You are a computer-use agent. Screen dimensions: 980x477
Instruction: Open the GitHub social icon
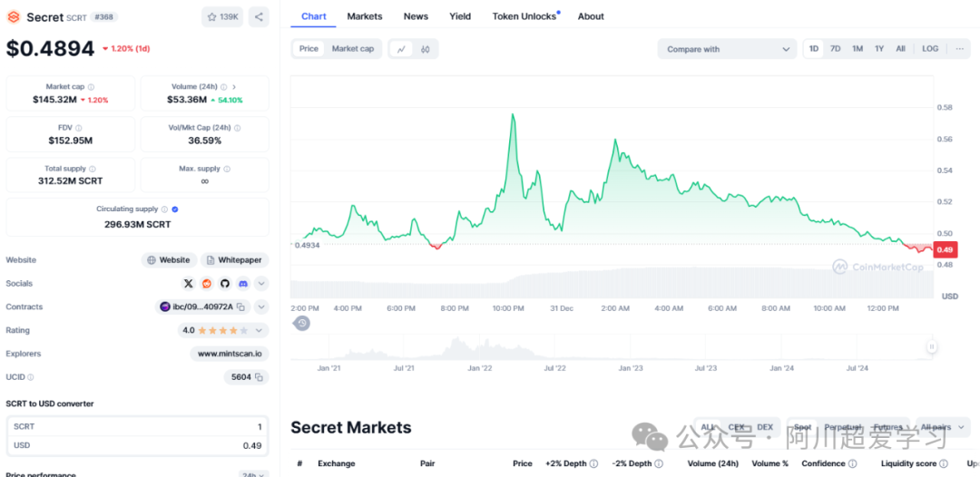pyautogui.click(x=225, y=284)
